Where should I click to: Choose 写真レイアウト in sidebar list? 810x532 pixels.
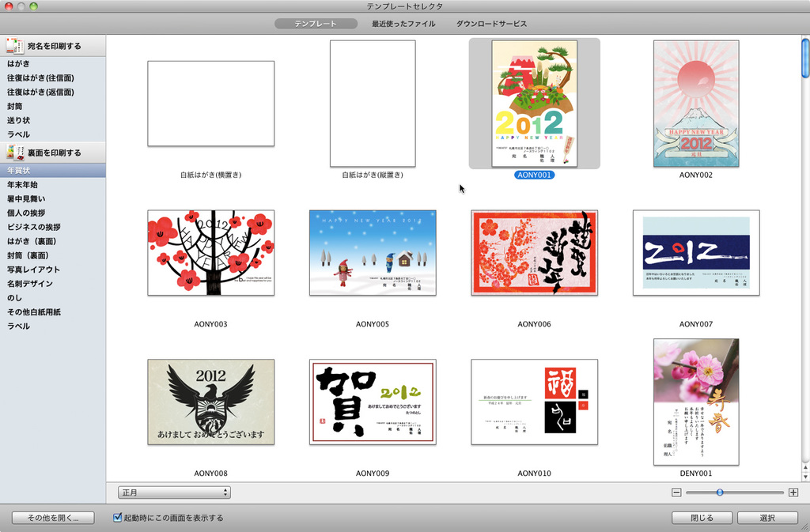point(33,270)
